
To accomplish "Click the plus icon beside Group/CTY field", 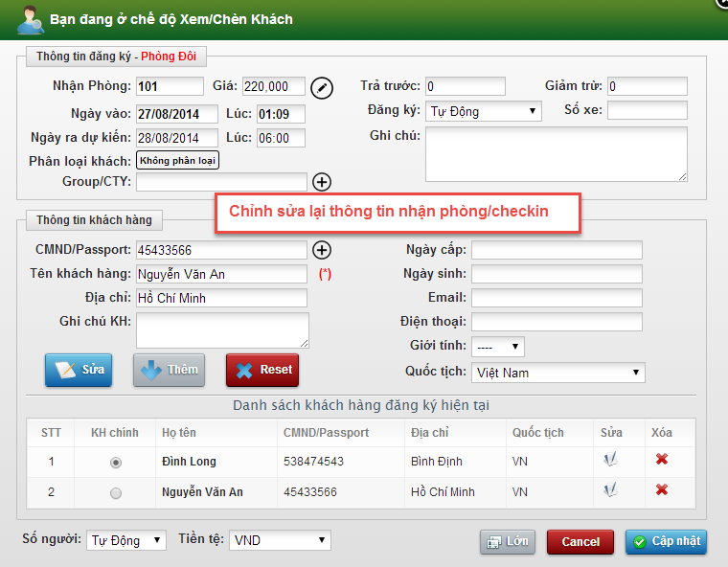I will pyautogui.click(x=322, y=182).
